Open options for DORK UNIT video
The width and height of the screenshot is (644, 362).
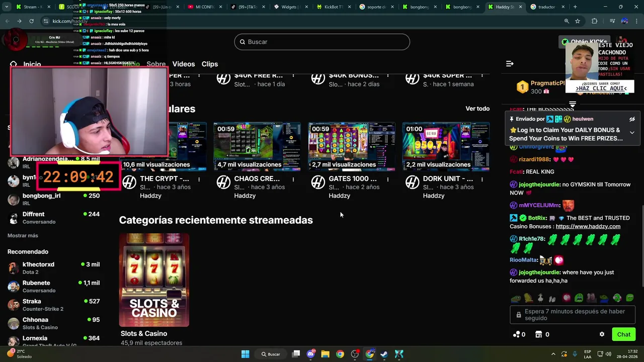[x=482, y=179]
